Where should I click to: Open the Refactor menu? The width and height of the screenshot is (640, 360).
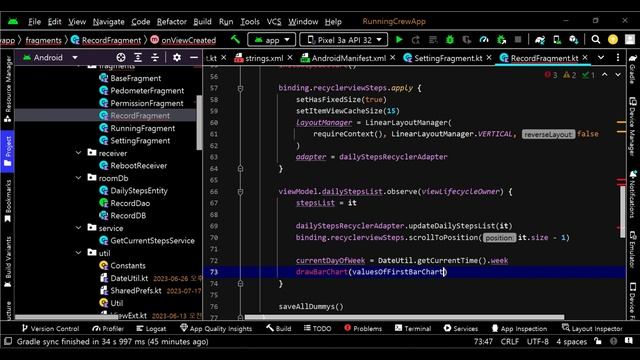tap(171, 22)
